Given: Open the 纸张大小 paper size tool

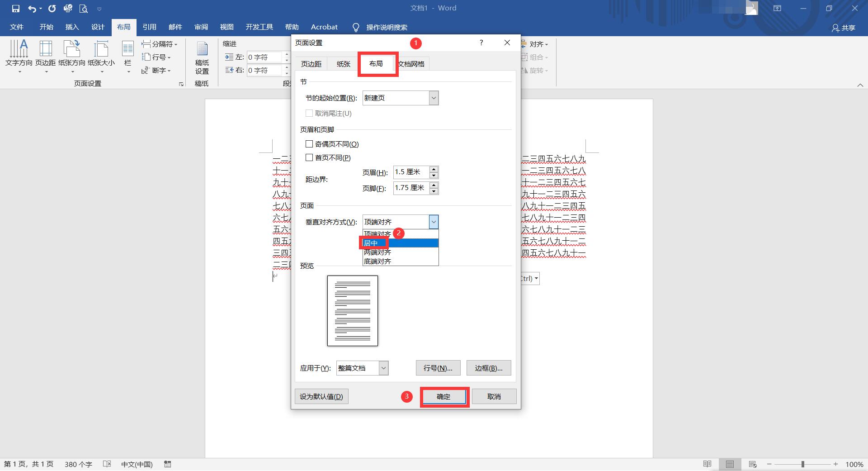Looking at the screenshot, I should tap(101, 56).
